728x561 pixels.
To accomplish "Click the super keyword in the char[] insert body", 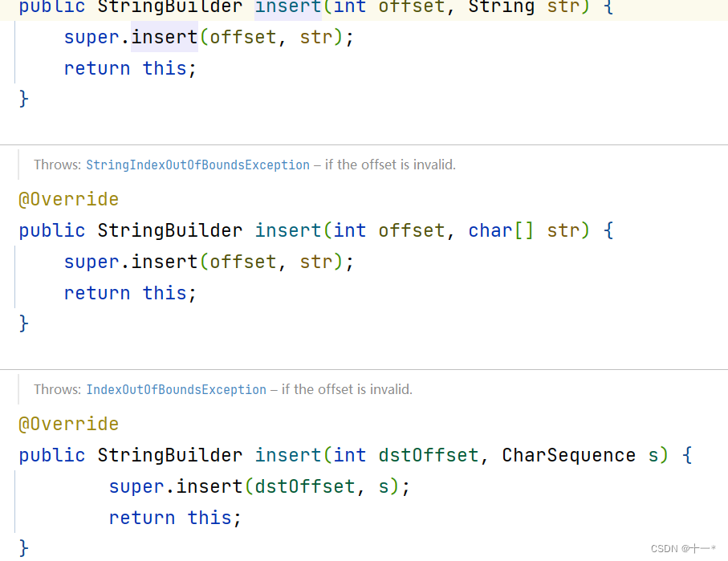I will point(92,262).
